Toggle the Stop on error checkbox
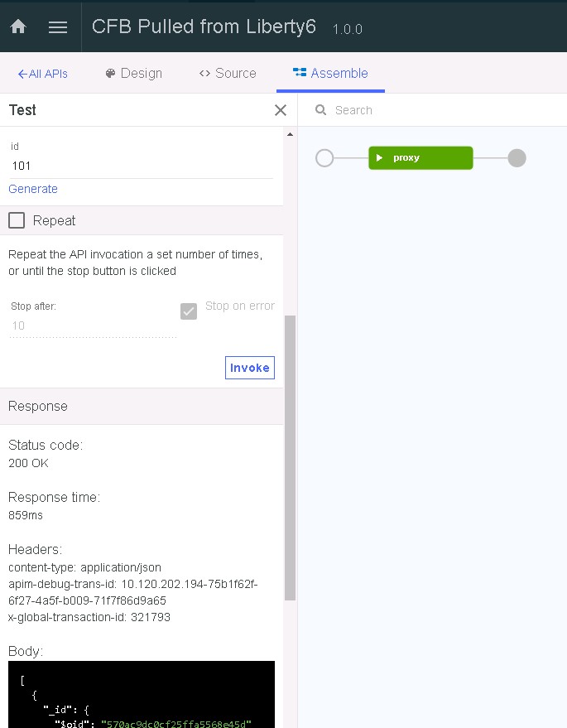 pyautogui.click(x=189, y=311)
